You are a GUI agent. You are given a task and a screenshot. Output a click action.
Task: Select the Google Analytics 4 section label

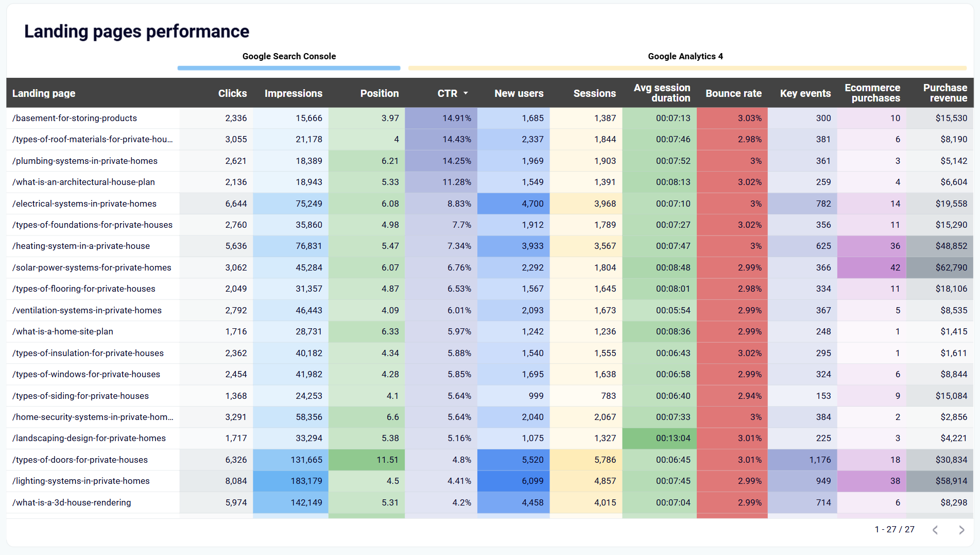(685, 56)
